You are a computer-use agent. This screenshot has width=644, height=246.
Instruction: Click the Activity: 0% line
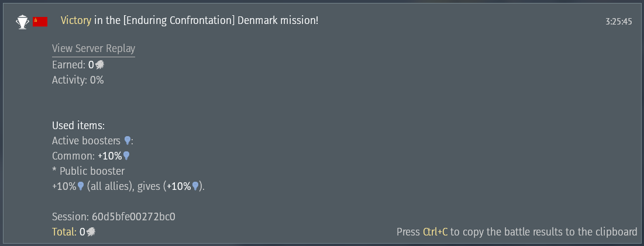(78, 80)
